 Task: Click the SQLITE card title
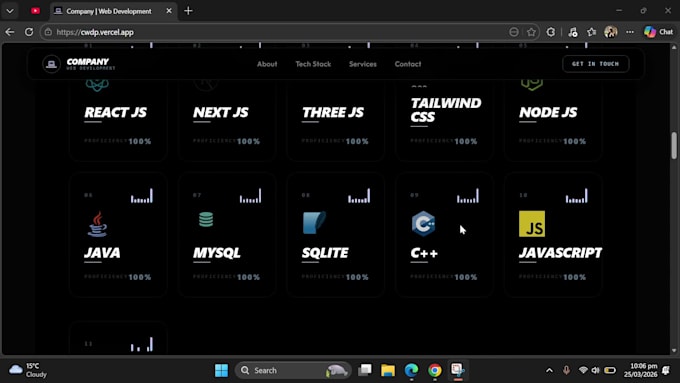tap(325, 253)
